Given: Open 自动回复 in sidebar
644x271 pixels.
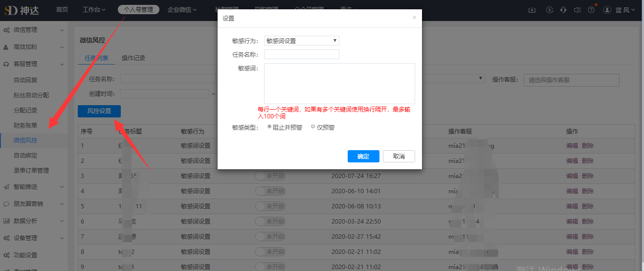Looking at the screenshot, I should [x=25, y=80].
